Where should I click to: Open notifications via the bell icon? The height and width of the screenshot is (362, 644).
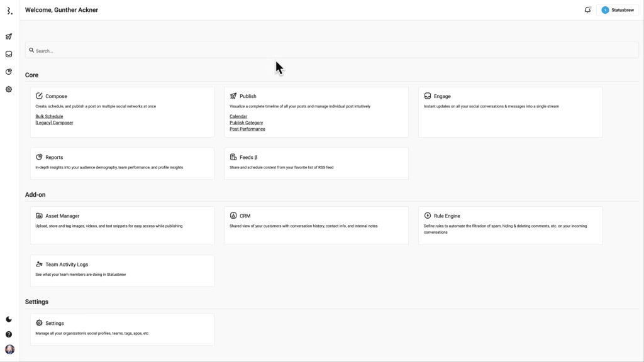[x=587, y=9]
